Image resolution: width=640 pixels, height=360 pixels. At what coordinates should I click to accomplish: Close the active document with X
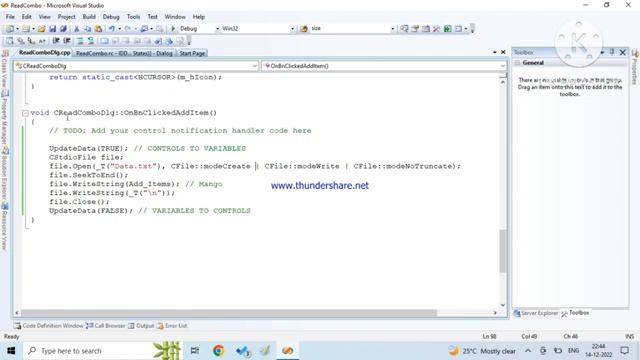click(503, 52)
